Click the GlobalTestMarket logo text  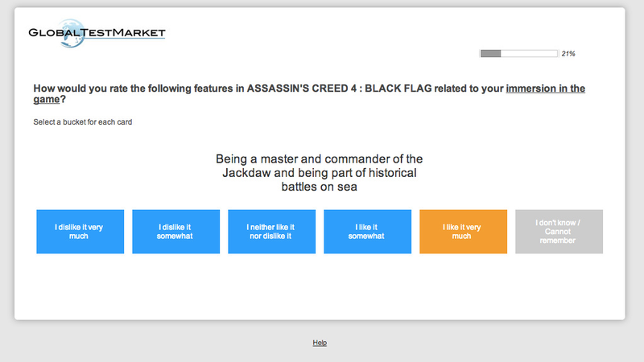tap(97, 33)
